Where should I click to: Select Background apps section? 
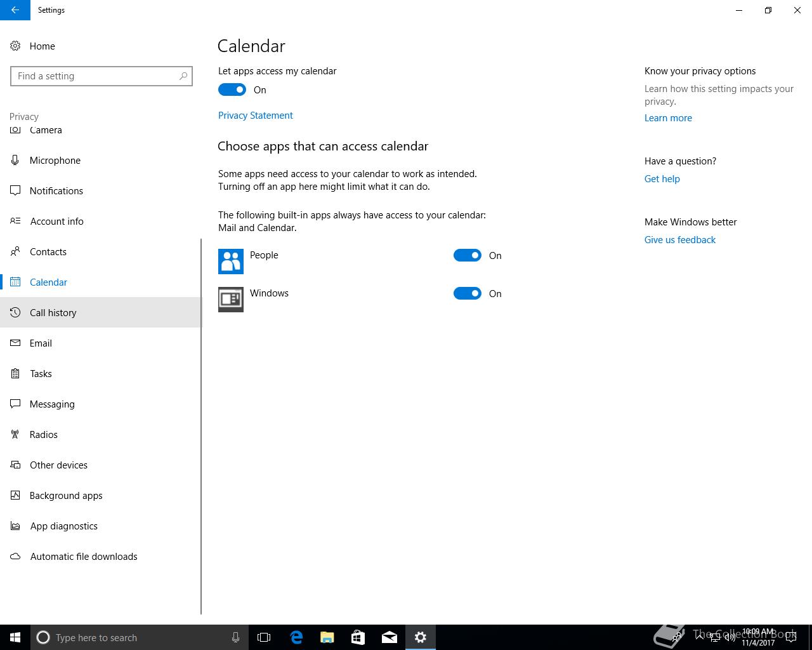pyautogui.click(x=101, y=495)
